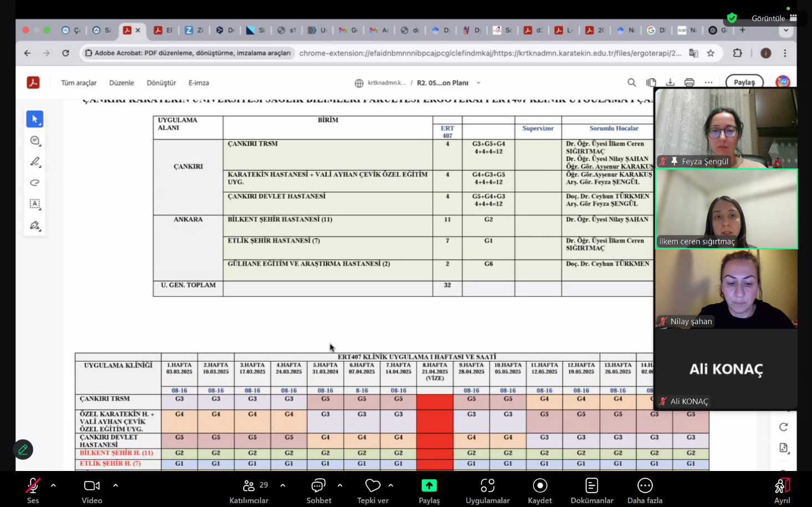Viewport: 812px width, 507px height.
Task: Send a reaction with Tepki ver
Action: pos(372,490)
